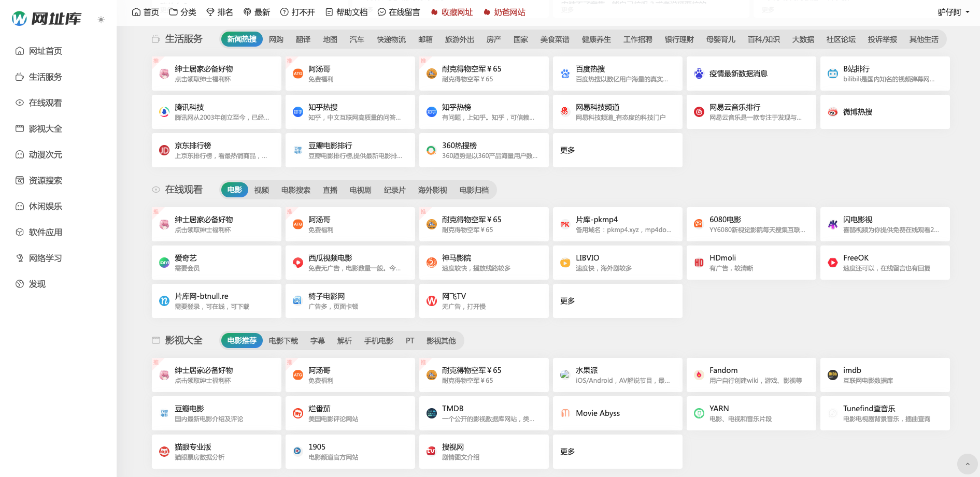Screen dimensions: 980x477
Task: Open 排名 in top navigation
Action: point(220,12)
